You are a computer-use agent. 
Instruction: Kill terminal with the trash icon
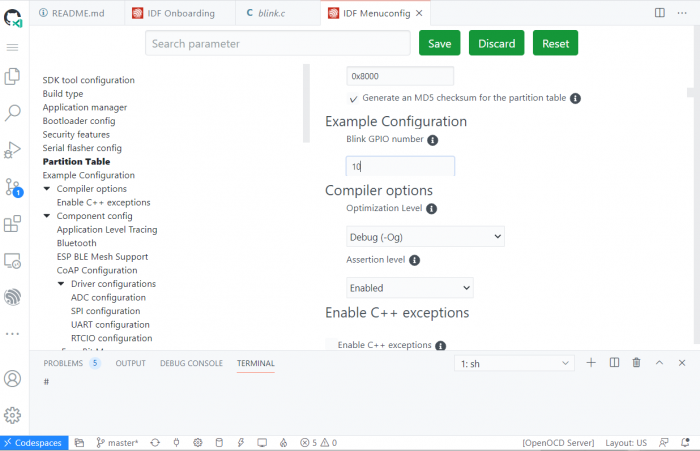pos(636,363)
